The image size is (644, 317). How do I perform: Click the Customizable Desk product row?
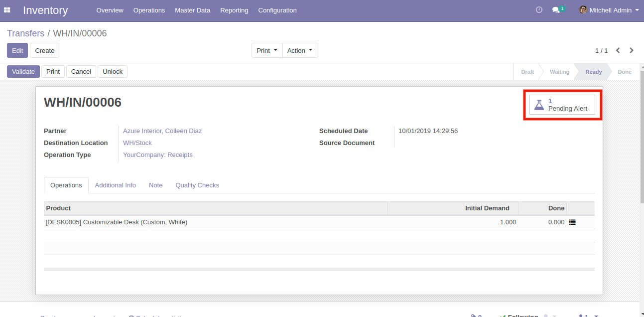[117, 222]
